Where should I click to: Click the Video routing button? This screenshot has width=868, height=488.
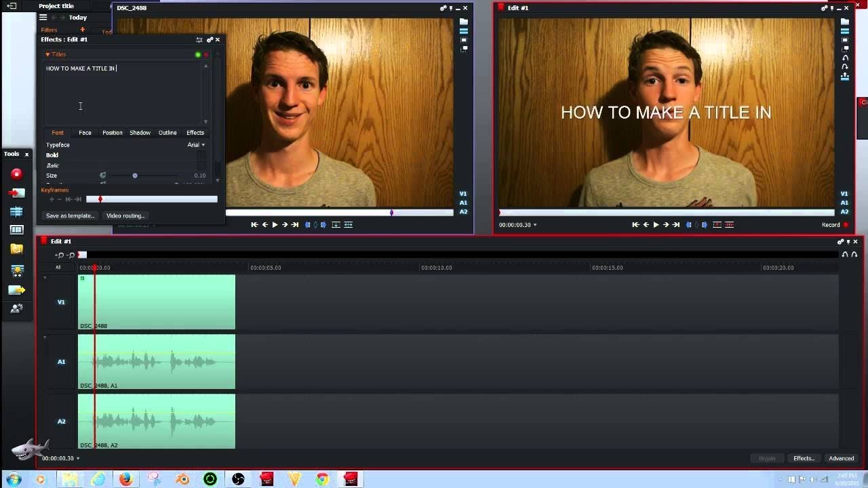(x=125, y=216)
